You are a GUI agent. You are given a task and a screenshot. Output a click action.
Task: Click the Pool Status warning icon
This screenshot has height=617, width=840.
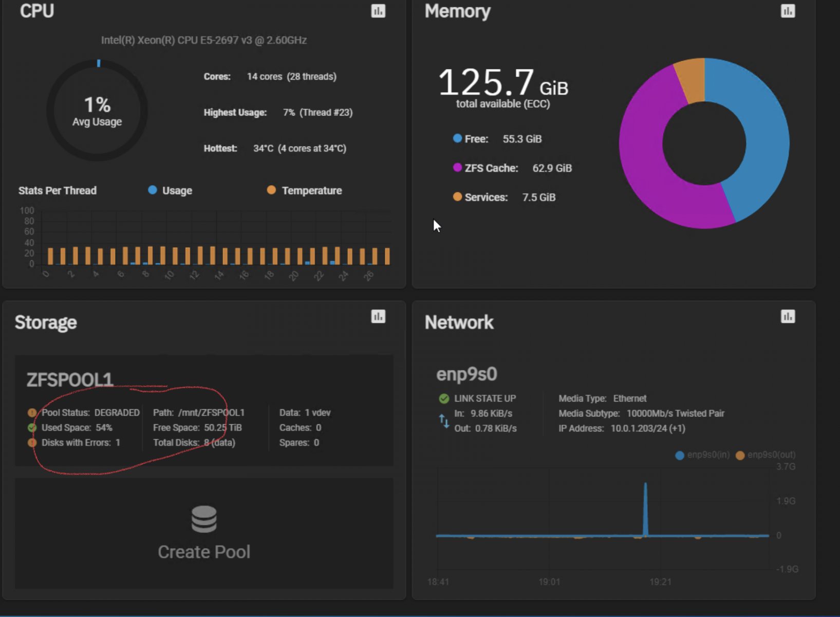(x=32, y=413)
